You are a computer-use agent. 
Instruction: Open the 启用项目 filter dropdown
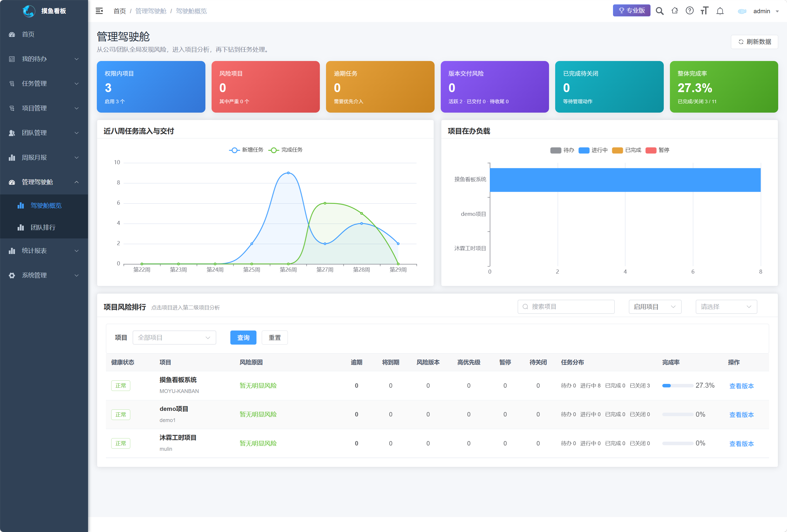coord(655,306)
